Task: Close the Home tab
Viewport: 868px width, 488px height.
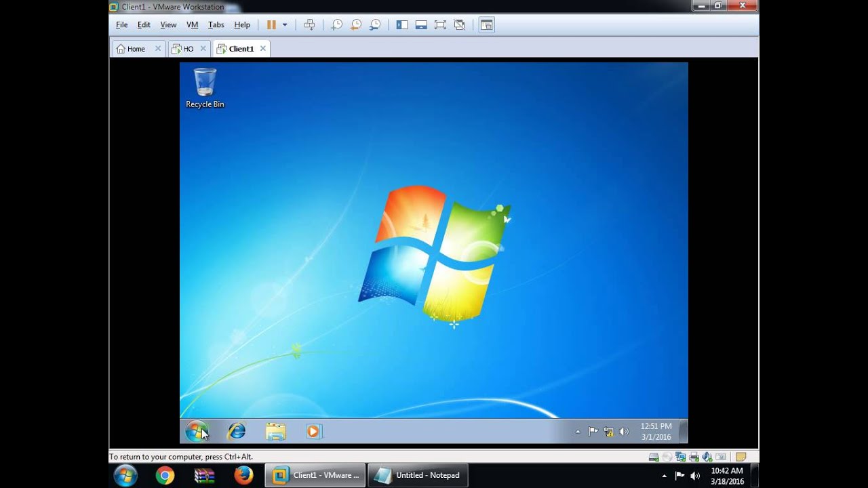Action: coord(158,48)
